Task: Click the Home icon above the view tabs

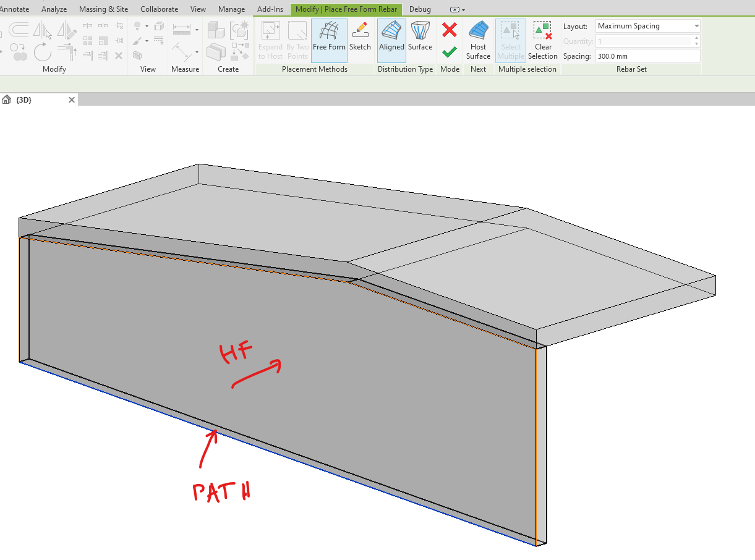Action: tap(6, 99)
